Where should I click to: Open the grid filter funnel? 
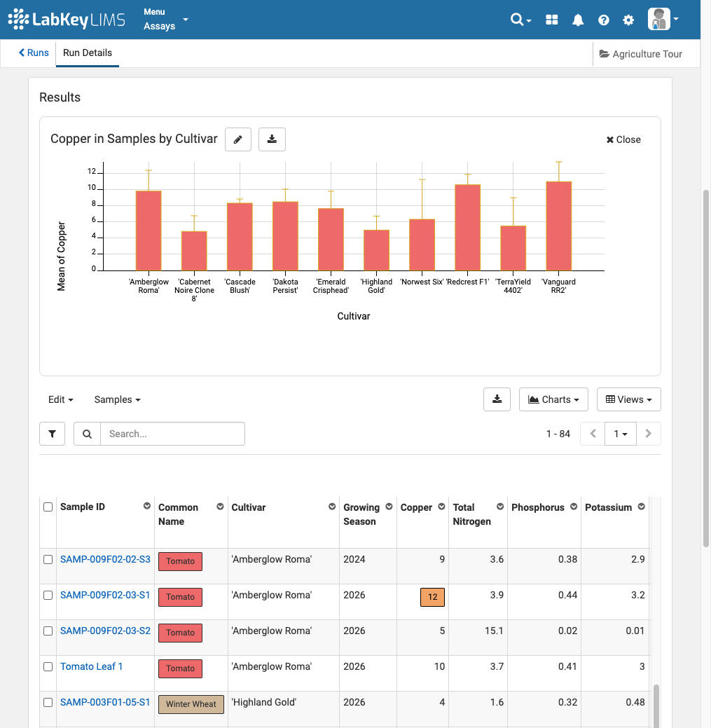(x=52, y=434)
